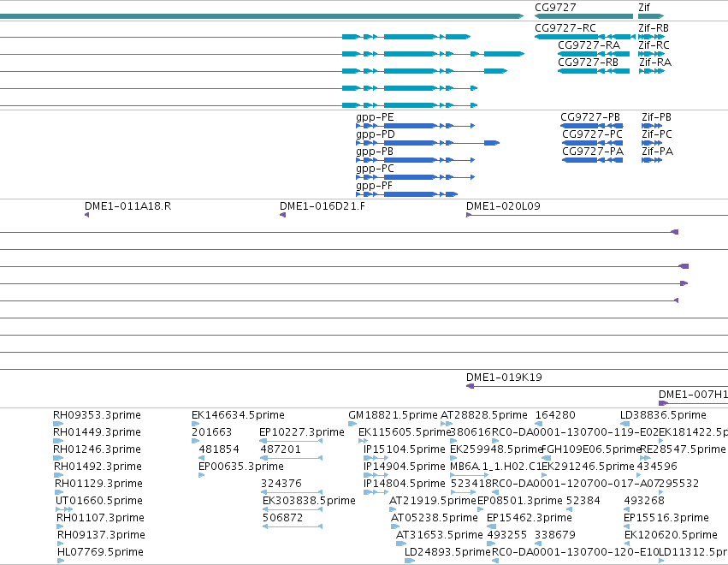The image size is (728, 565).
Task: Click the gpp-PB protein label
Action: pyautogui.click(x=375, y=152)
